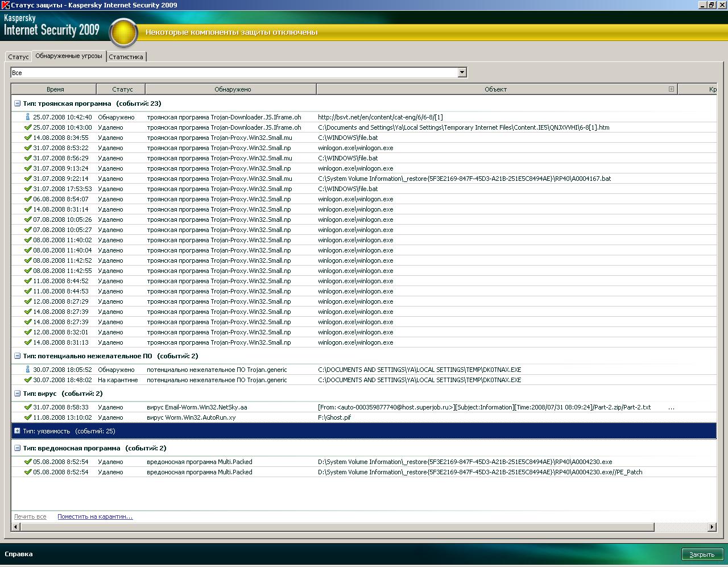Collapse the вредоносная программа group
Viewport: 728px width, 567px height.
[18, 448]
